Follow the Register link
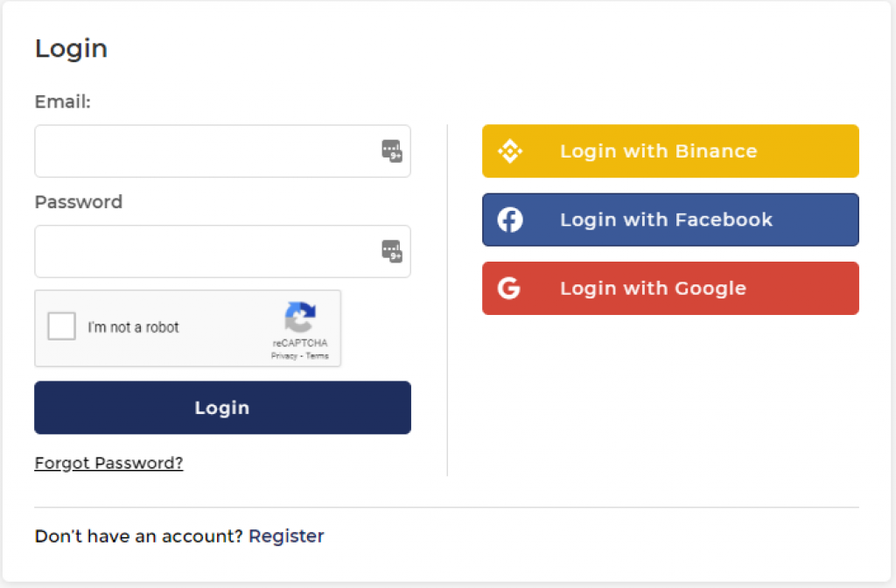This screenshot has height=588, width=896. pos(286,536)
